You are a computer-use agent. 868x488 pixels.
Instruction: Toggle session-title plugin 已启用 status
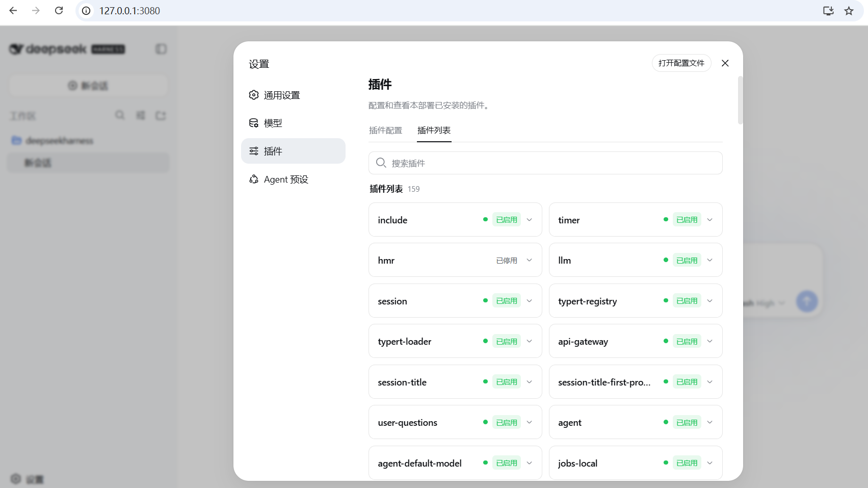click(507, 382)
